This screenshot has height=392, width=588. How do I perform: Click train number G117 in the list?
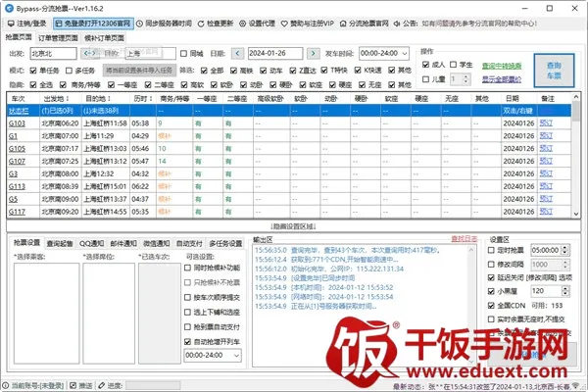17,212
